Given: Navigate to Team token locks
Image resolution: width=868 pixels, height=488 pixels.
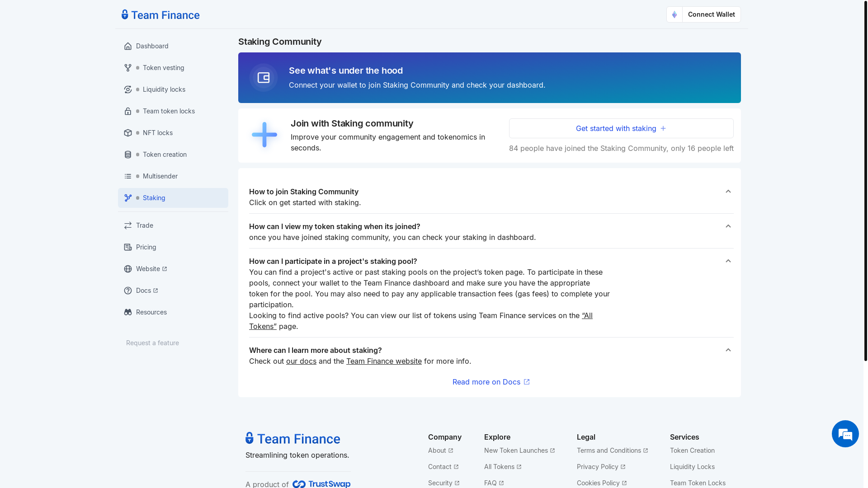Looking at the screenshot, I should tap(173, 111).
